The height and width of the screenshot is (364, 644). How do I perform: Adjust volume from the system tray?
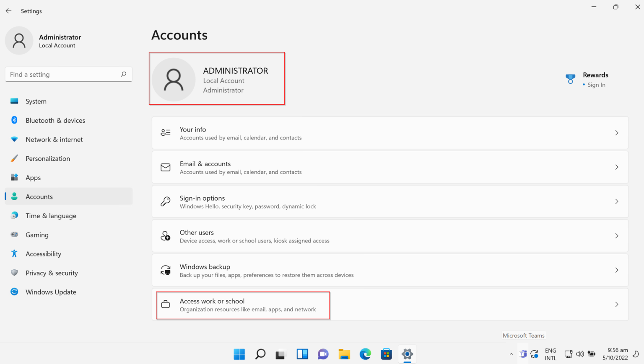coord(580,354)
